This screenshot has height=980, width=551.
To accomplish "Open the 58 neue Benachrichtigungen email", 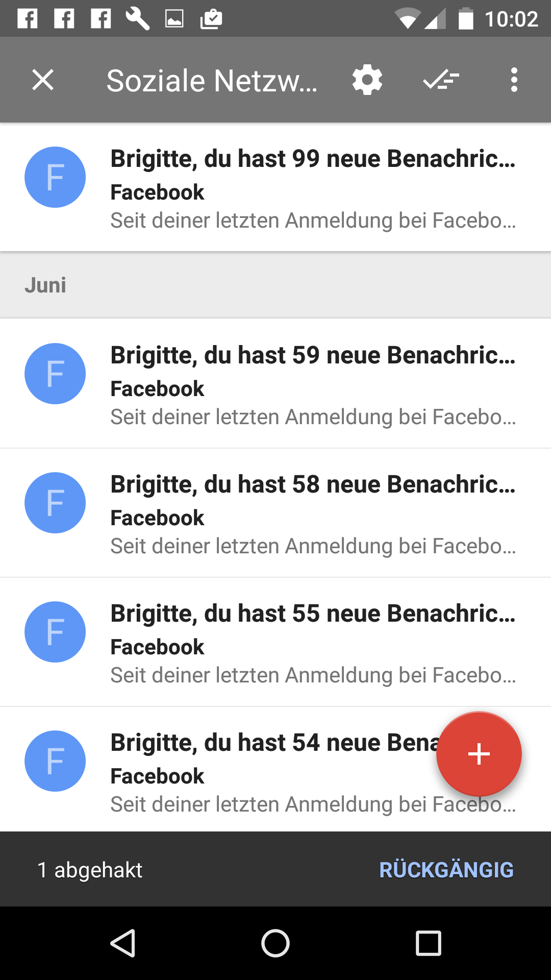I will coord(275,513).
